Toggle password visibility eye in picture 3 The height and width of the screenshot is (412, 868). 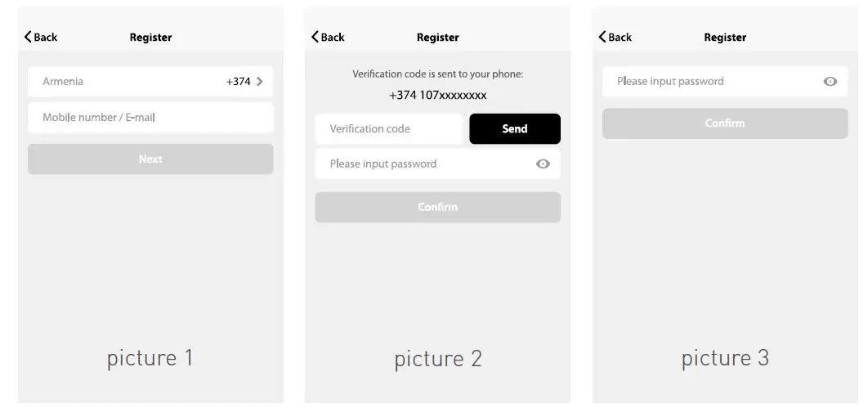click(x=830, y=81)
